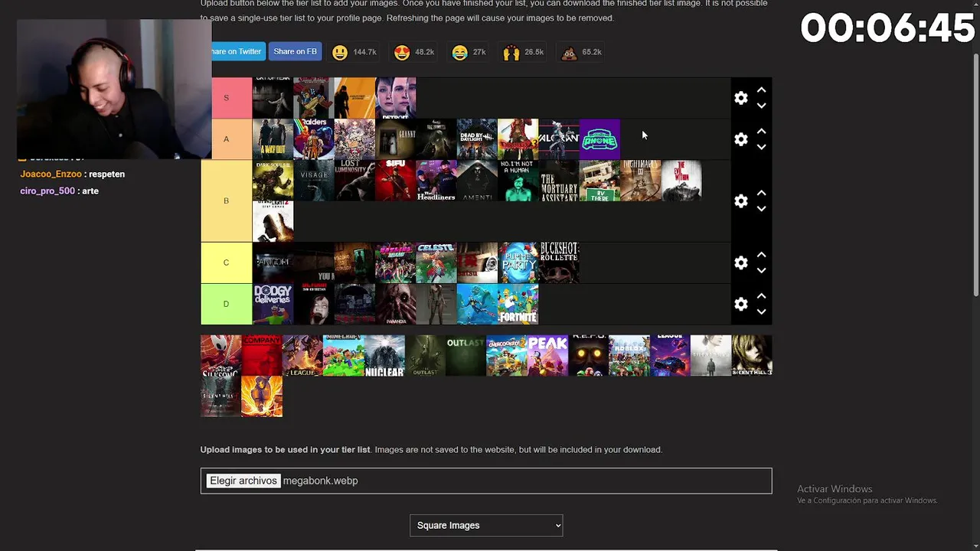Image resolution: width=980 pixels, height=551 pixels.
Task: Move the S tier row up with arrow
Action: (x=761, y=90)
